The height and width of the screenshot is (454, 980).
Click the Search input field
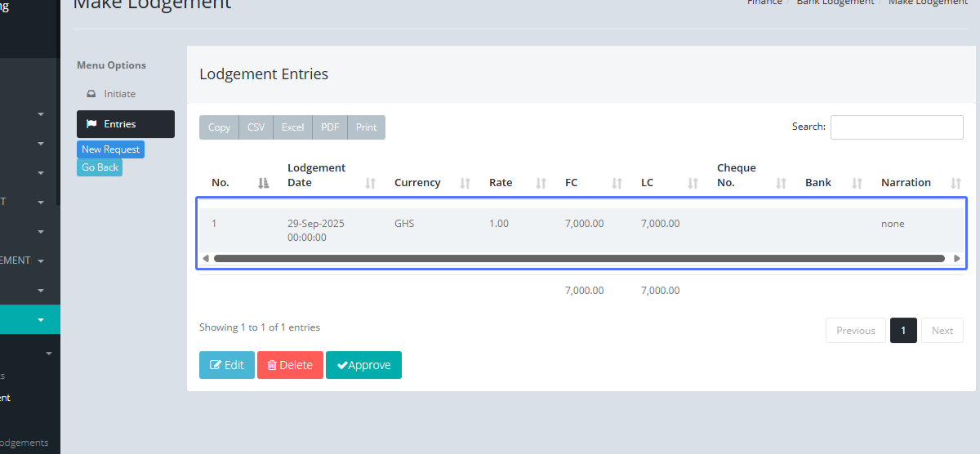896,127
